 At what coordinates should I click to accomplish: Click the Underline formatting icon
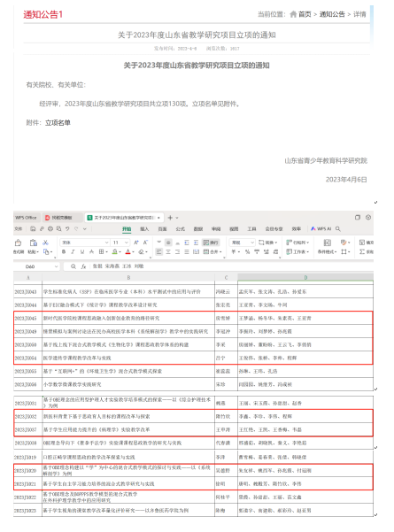click(x=82, y=251)
